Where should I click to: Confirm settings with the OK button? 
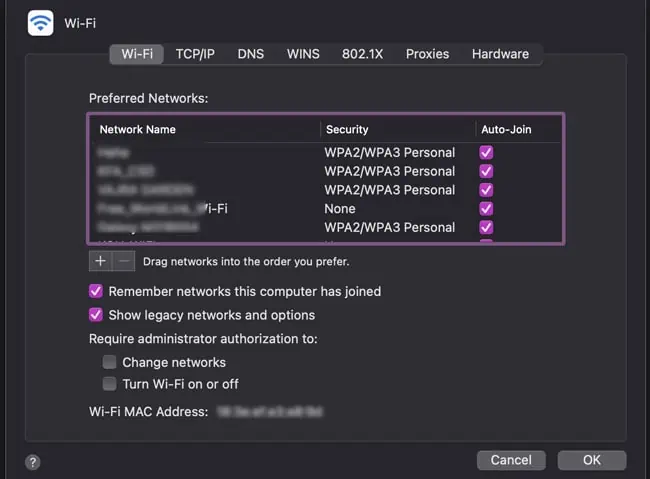pyautogui.click(x=592, y=460)
